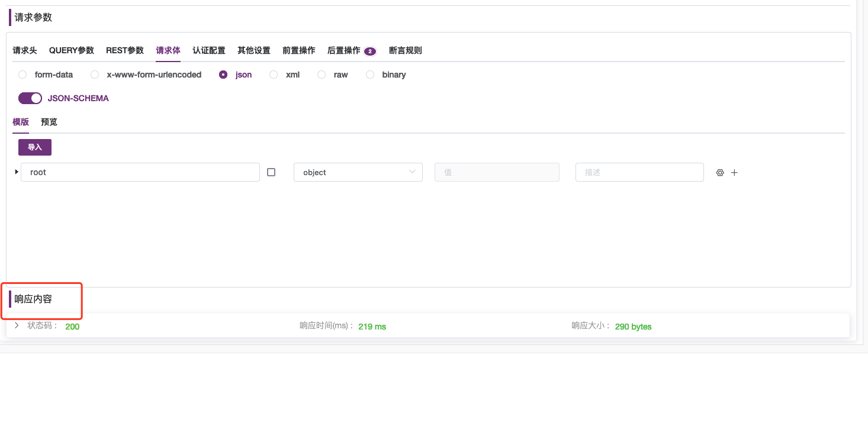Click the 值 value input field
868x439 pixels.
497,172
